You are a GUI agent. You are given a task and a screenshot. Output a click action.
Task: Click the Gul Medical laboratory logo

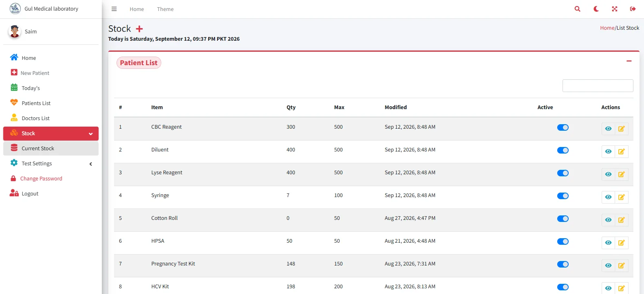(x=15, y=9)
